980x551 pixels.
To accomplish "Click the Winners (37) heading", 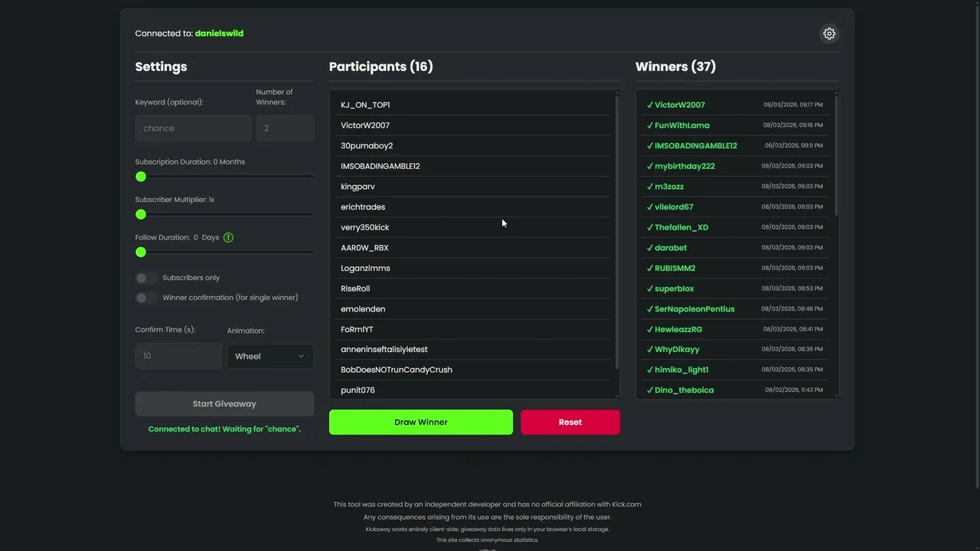I will (x=675, y=67).
